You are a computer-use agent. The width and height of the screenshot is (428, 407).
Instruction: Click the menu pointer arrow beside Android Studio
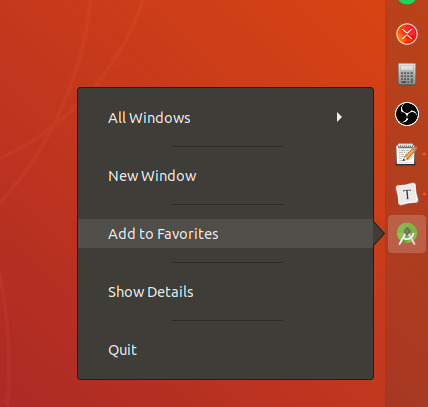[379, 234]
